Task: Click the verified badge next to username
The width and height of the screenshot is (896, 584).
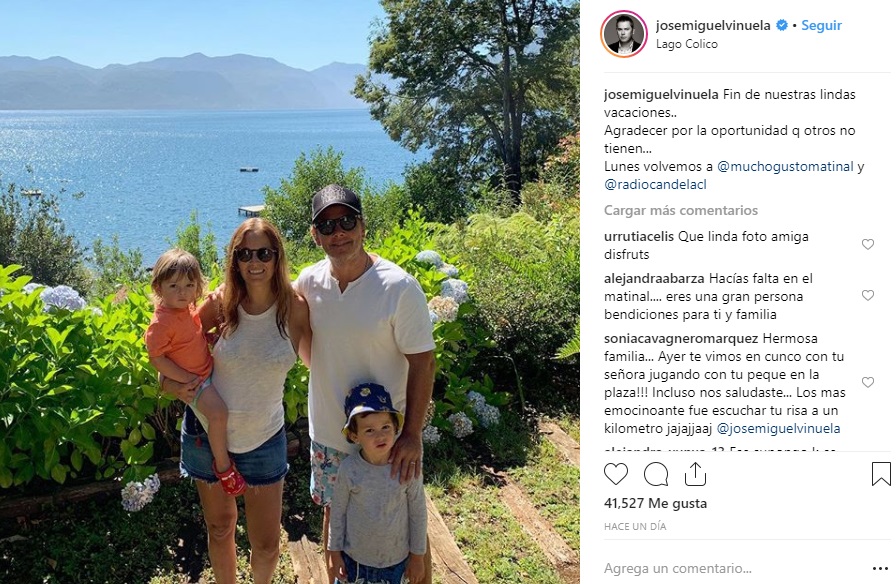Action: click(782, 25)
